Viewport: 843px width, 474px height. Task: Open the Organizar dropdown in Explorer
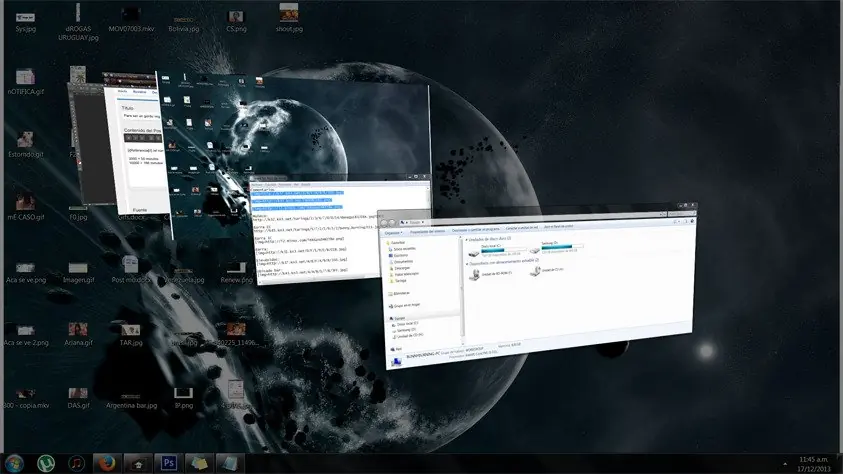click(x=393, y=233)
